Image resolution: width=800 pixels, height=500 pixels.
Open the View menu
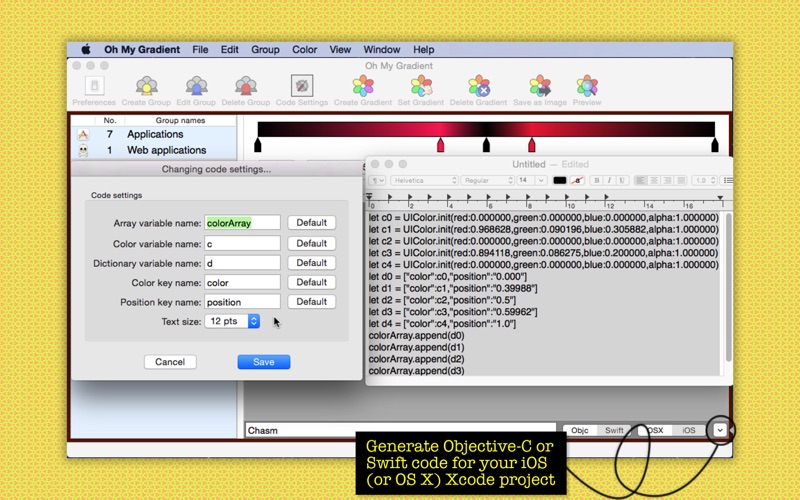point(340,49)
